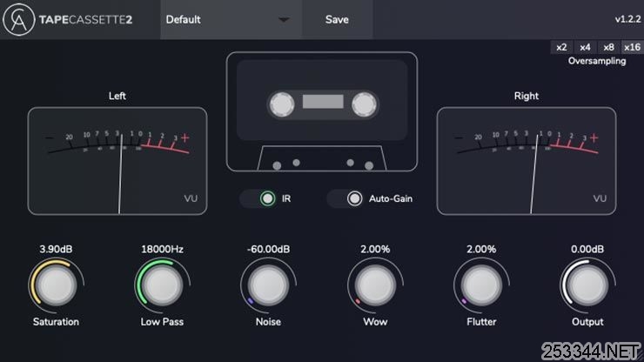Screen dimensions: 644x362
Task: Click the 18000Hz low pass value
Action: point(162,250)
